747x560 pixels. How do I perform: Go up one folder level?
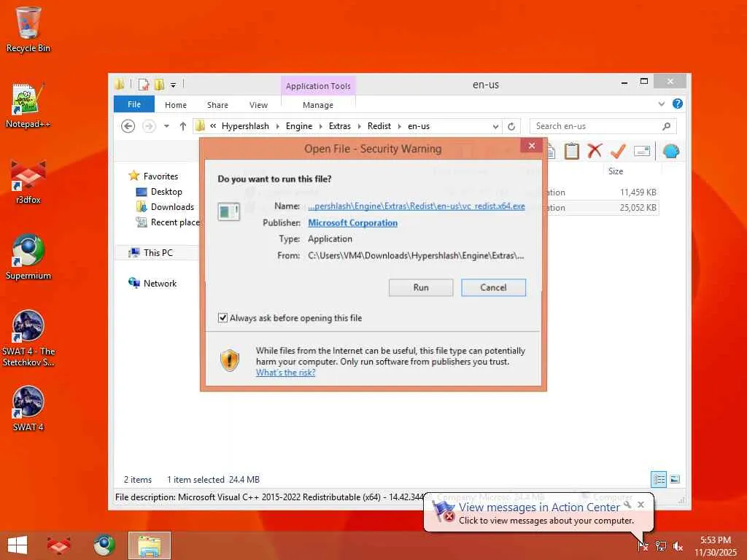tap(183, 126)
